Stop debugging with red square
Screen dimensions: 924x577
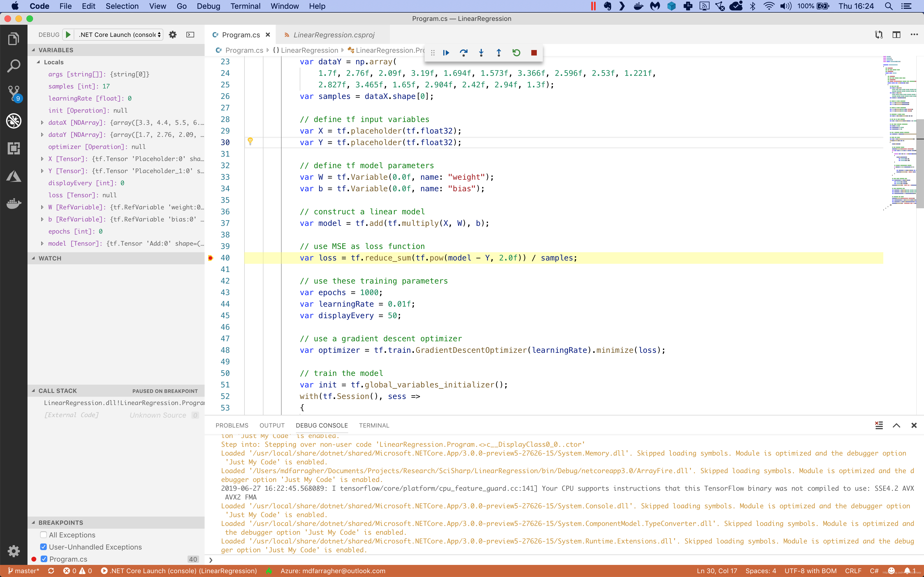point(534,53)
